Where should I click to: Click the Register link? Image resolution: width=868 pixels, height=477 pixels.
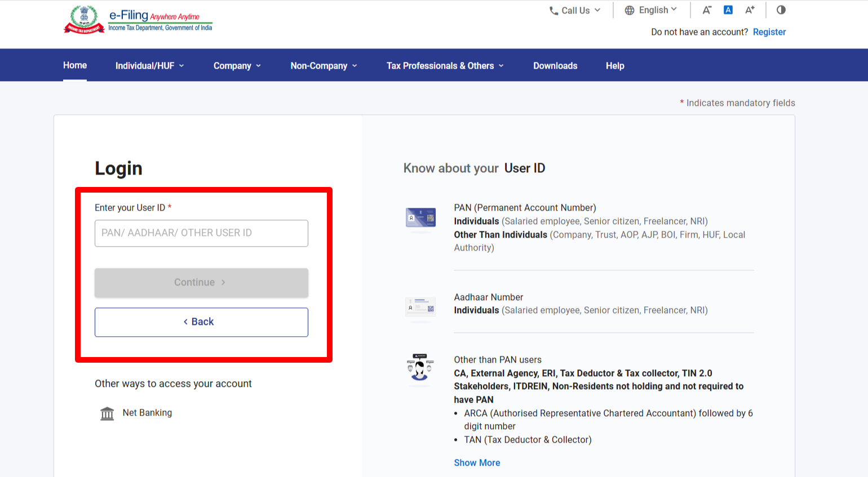click(769, 32)
